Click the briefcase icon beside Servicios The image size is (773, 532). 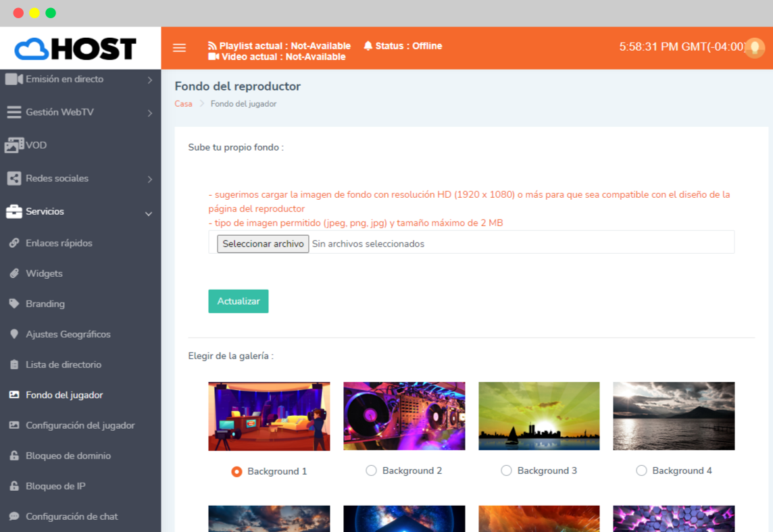pos(14,211)
